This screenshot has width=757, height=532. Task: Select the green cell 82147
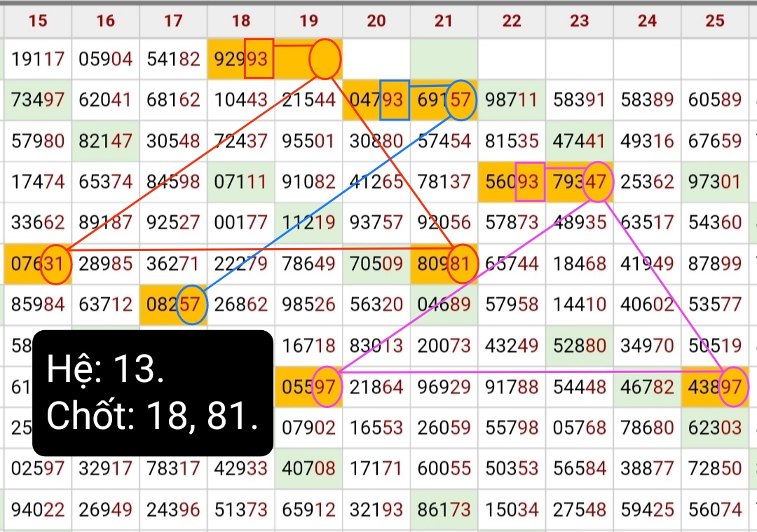105,141
